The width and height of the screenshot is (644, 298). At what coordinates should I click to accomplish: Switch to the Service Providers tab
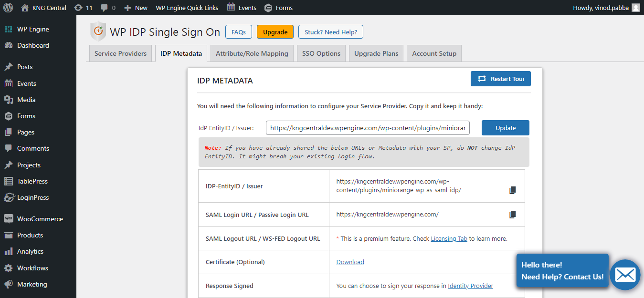(x=120, y=53)
